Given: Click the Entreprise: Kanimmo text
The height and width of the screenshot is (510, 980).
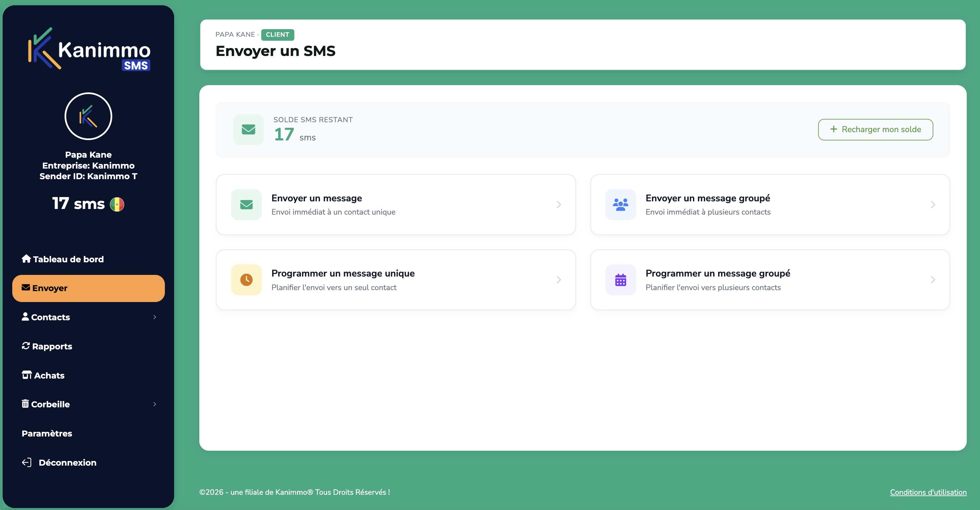Looking at the screenshot, I should (x=88, y=166).
